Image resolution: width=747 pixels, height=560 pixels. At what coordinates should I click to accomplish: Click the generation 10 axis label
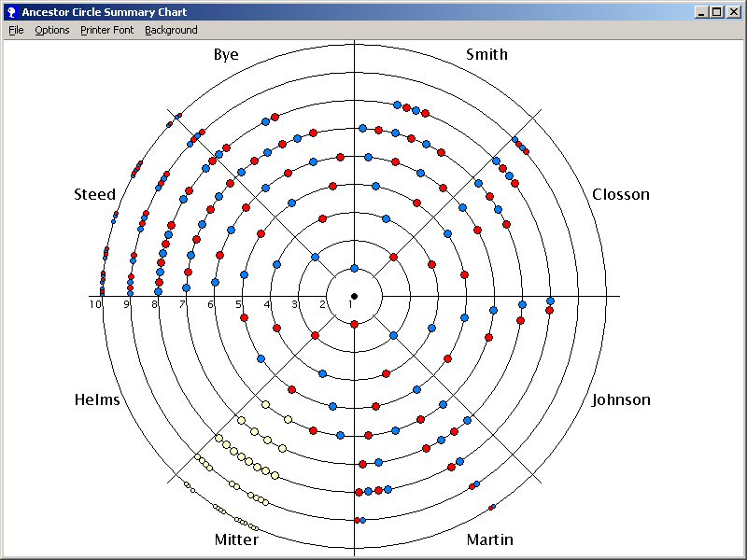tap(95, 304)
